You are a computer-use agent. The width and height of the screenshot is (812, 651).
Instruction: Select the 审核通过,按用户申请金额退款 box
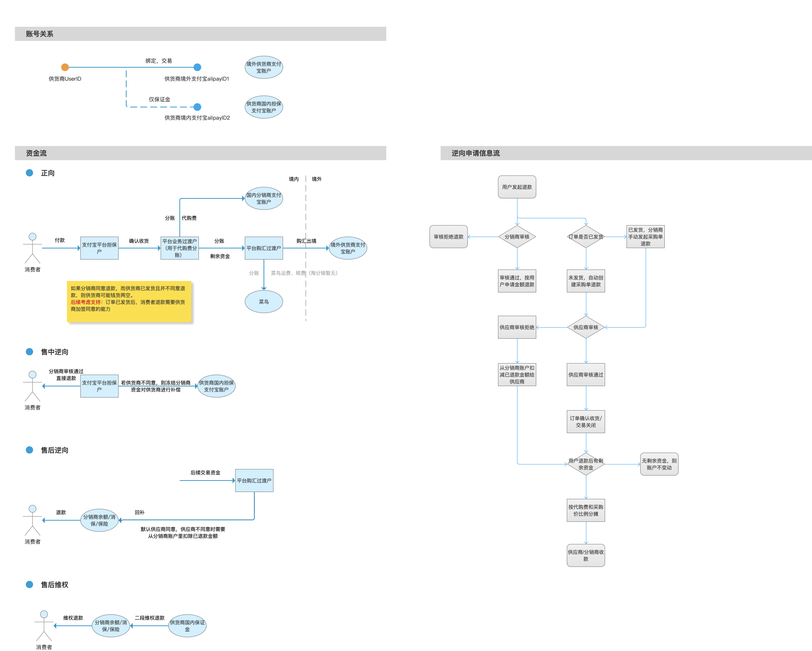tap(517, 281)
